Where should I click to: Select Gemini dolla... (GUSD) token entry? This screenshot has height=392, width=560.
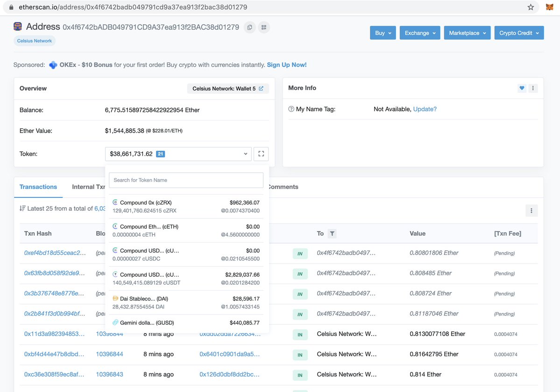click(x=186, y=323)
